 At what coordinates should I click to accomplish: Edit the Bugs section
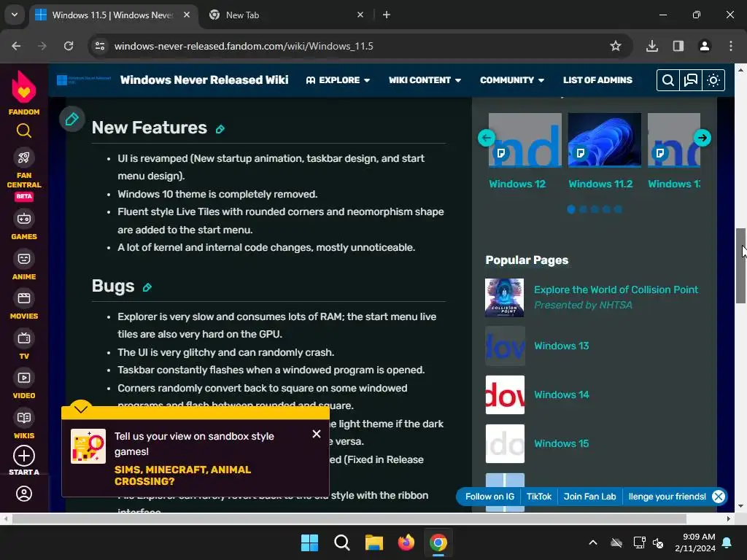click(147, 287)
